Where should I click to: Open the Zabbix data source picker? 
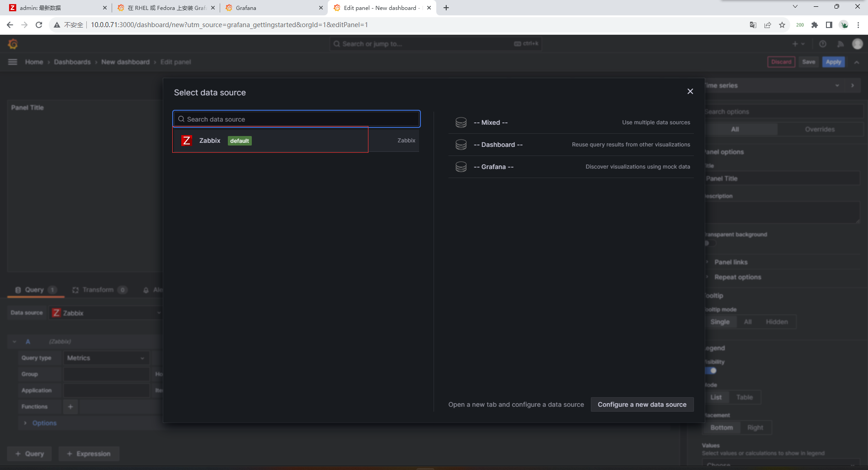[106, 313]
